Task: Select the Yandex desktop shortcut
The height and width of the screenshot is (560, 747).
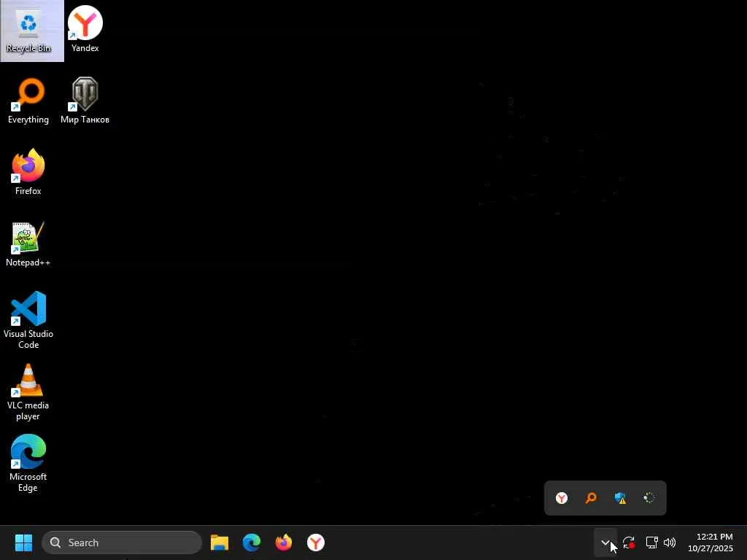Action: [x=85, y=29]
